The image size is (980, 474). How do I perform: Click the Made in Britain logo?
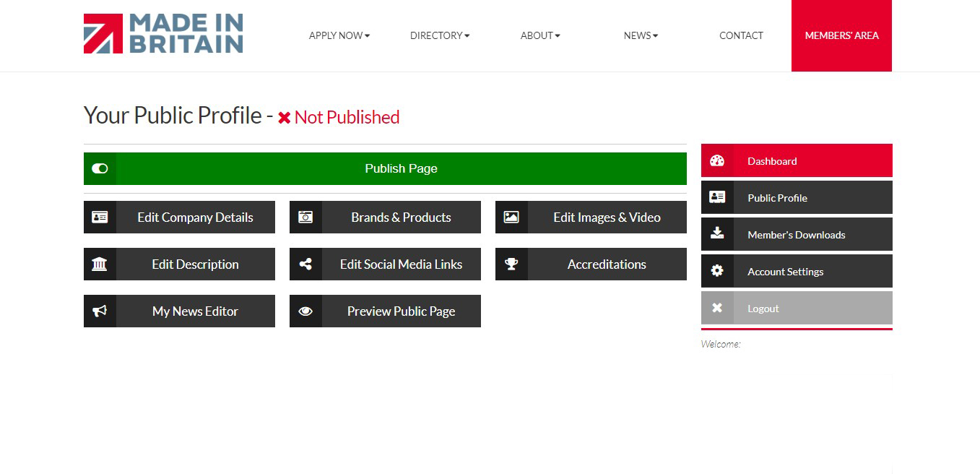click(x=163, y=34)
